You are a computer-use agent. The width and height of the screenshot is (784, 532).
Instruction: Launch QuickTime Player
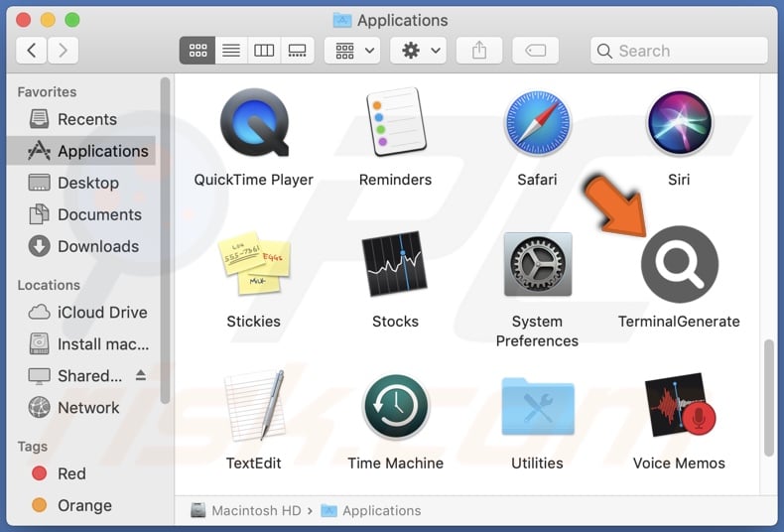[254, 123]
